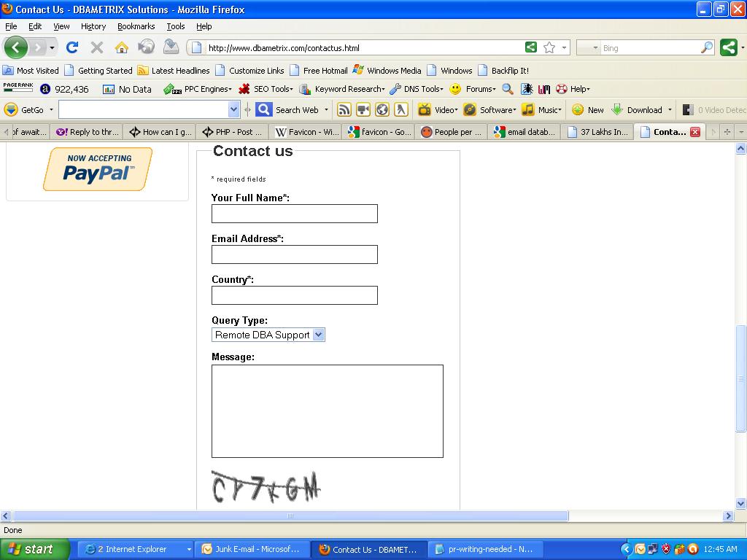Click the NOW ACCEPTING PayPal badge

[x=98, y=169]
